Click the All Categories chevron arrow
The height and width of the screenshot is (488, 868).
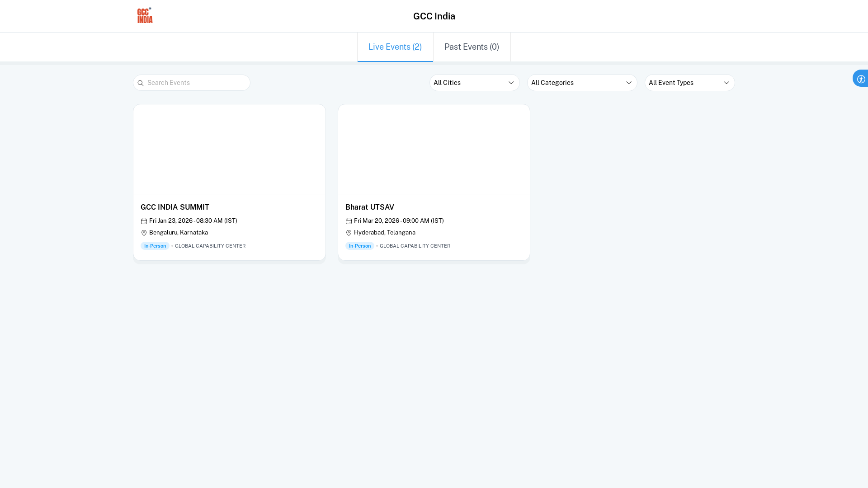(629, 83)
